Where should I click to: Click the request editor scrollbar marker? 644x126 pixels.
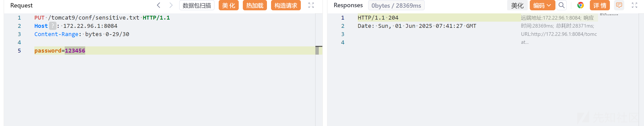[319, 50]
